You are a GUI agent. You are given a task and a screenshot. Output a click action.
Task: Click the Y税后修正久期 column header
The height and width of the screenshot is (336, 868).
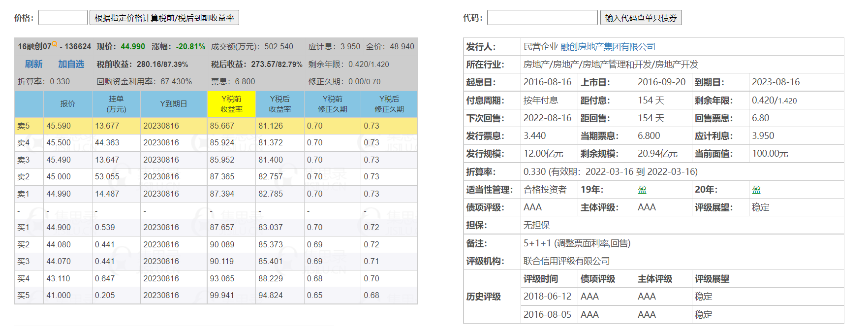point(389,104)
